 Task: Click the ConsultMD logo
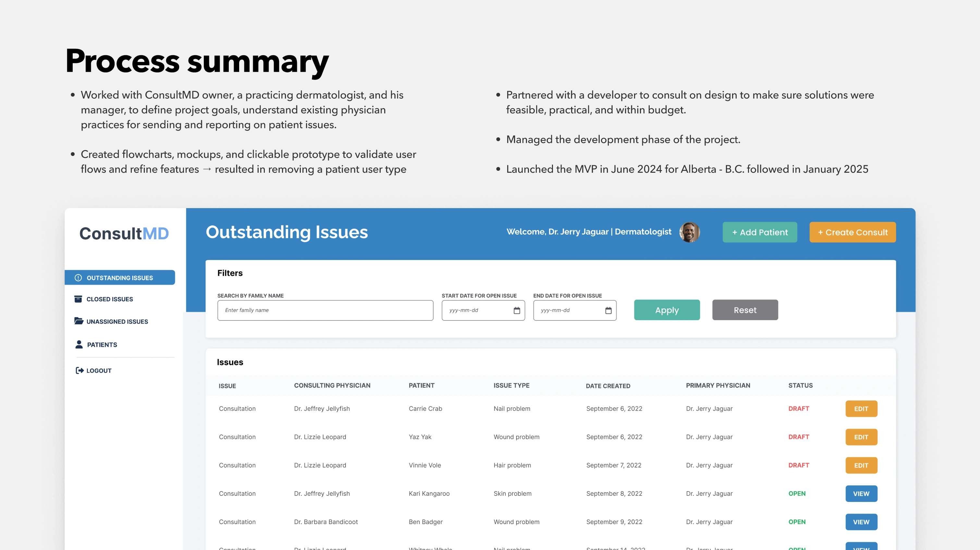(x=124, y=233)
